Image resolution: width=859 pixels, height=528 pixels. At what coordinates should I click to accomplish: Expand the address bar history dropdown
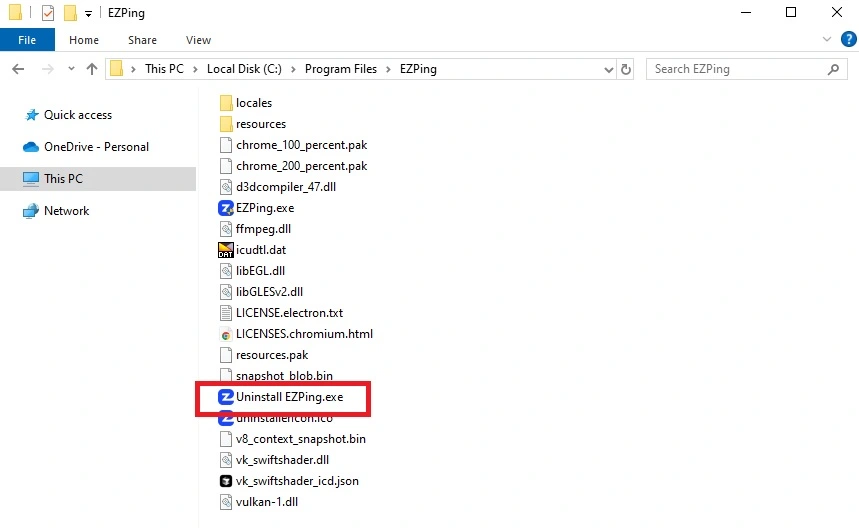pyautogui.click(x=608, y=70)
